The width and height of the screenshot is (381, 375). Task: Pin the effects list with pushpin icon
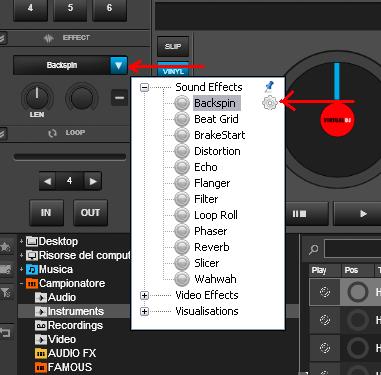269,87
